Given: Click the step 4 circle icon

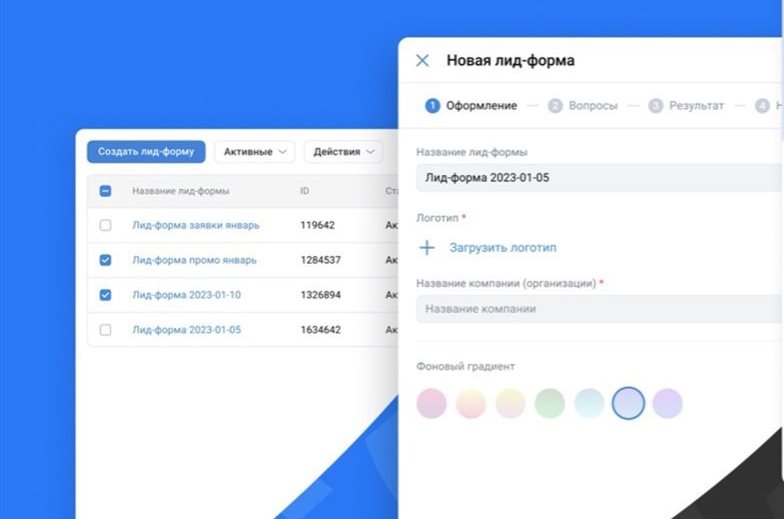Looking at the screenshot, I should (763, 106).
